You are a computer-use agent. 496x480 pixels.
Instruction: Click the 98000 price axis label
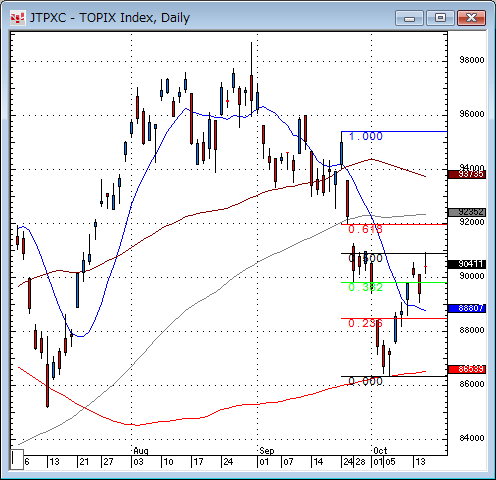tap(472, 60)
